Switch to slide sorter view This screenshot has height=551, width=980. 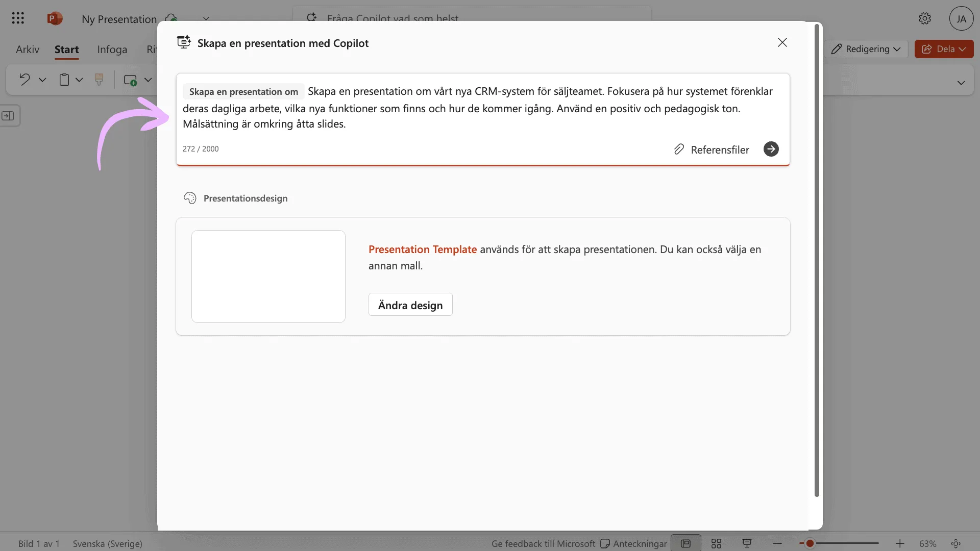716,543
